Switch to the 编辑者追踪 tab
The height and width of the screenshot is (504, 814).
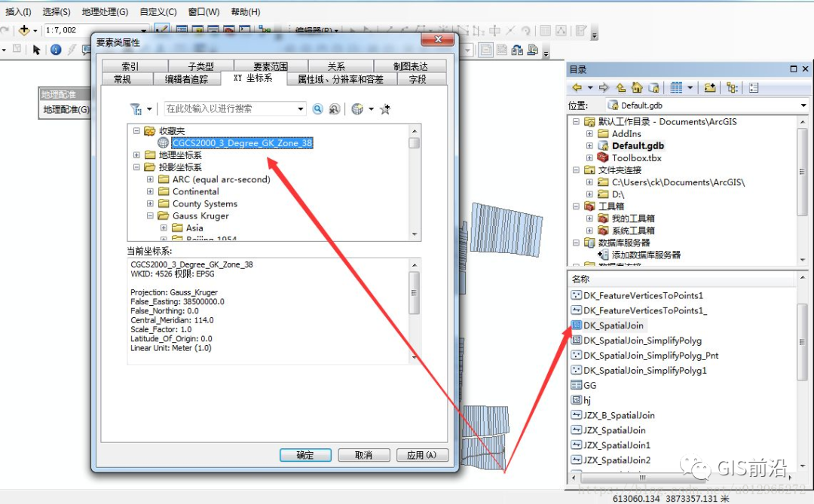tap(187, 79)
